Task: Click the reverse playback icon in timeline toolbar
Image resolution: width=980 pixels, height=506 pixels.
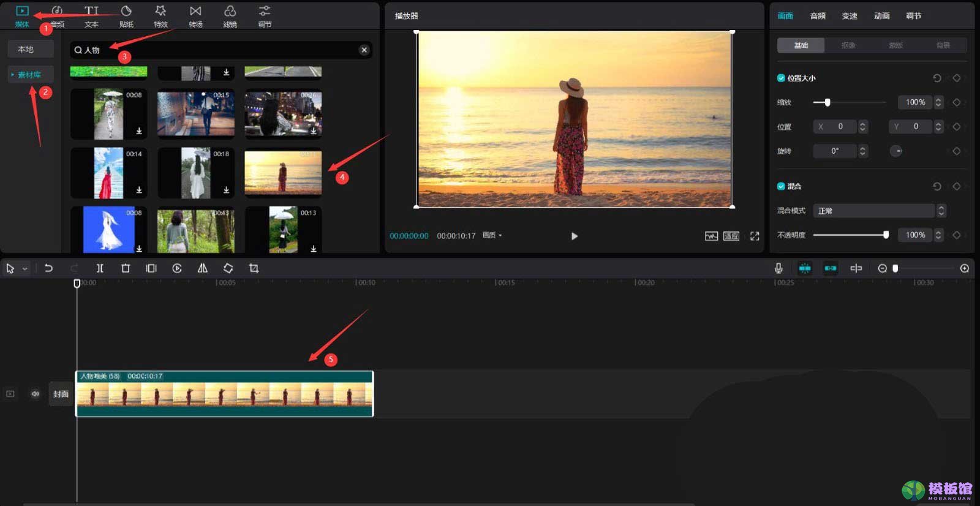Action: pos(177,268)
